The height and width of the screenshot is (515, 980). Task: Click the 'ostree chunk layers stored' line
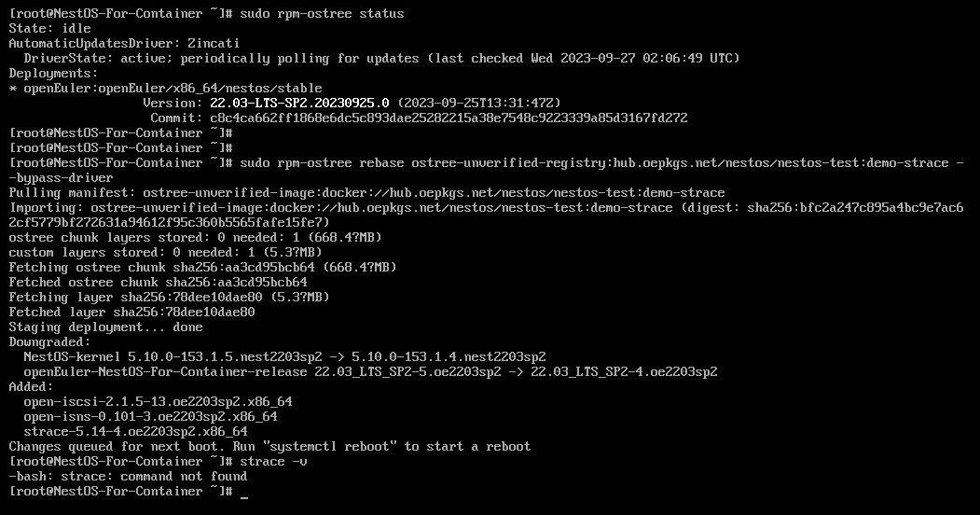click(x=195, y=237)
